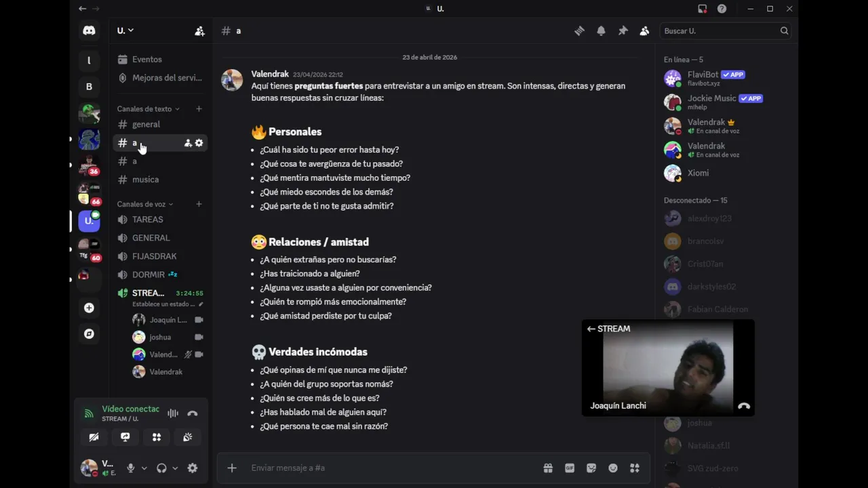Collapse Canales de texto category
Screen dimensions: 868x488
148,108
